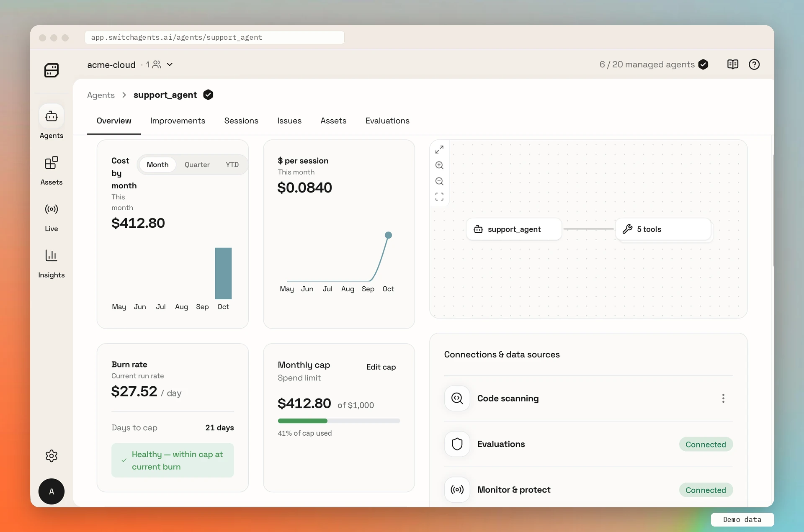This screenshot has width=804, height=532.
Task: Click the Code scanning row label
Action: 508,398
